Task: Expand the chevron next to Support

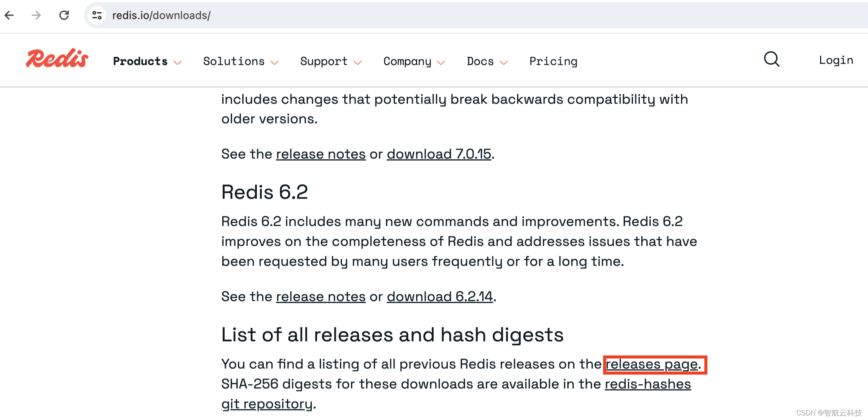Action: point(358,63)
